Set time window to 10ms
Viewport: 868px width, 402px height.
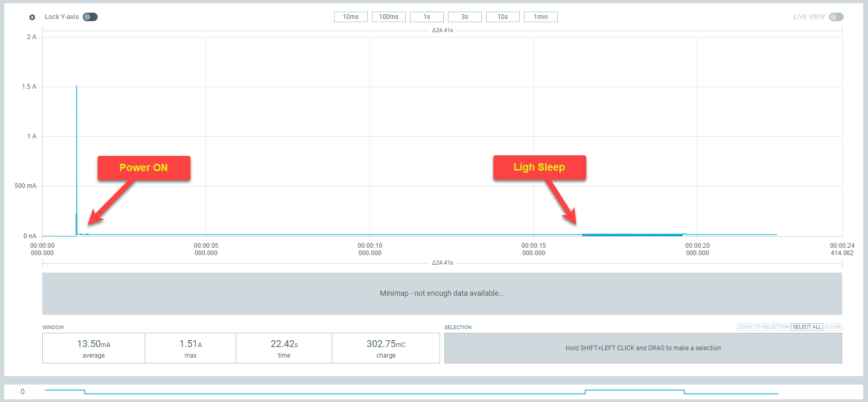[350, 17]
